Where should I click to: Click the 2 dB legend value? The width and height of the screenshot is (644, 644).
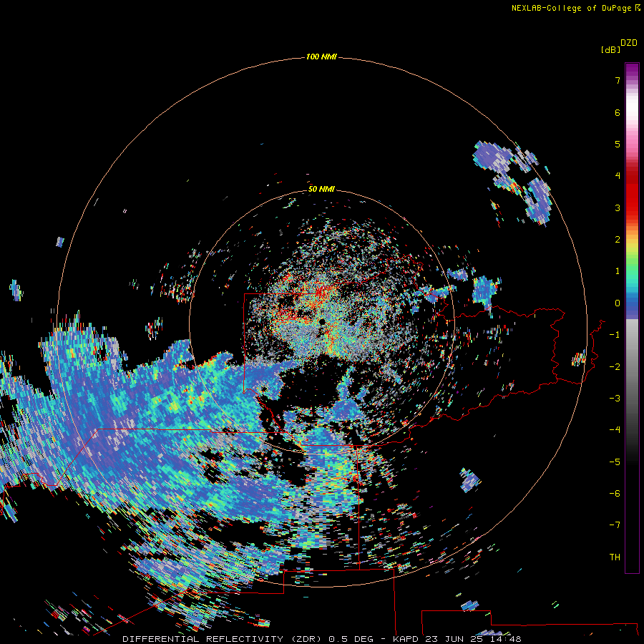coord(618,240)
